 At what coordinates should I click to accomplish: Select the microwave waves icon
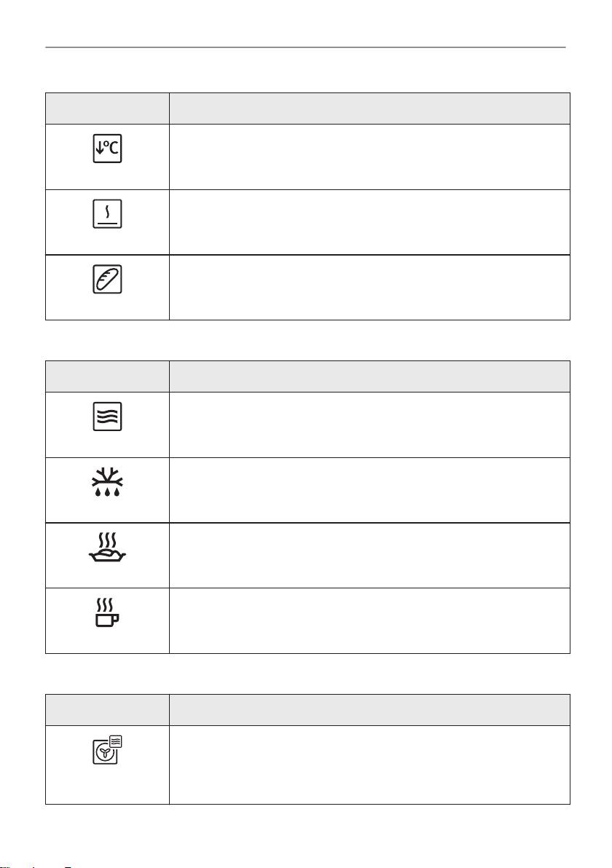[107, 417]
